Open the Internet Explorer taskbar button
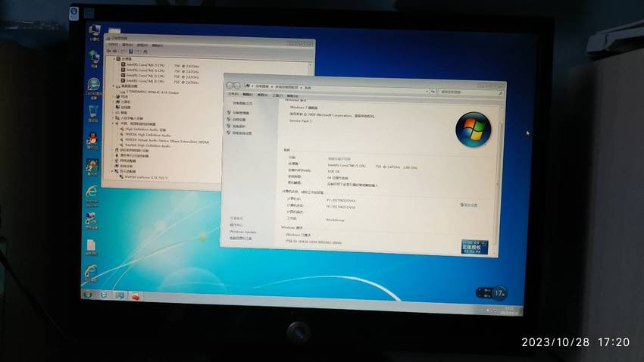Image resolution: width=644 pixels, height=362 pixels. pos(104,295)
